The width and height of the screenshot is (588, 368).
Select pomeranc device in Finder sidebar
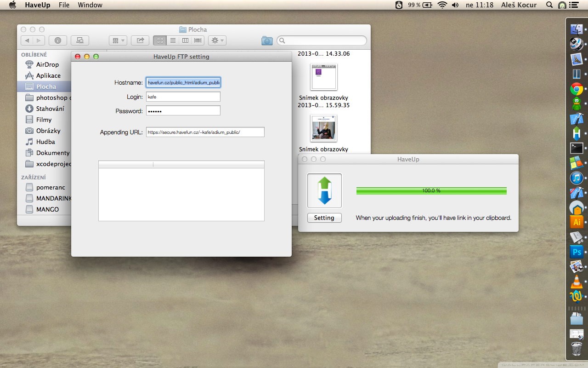pyautogui.click(x=44, y=187)
